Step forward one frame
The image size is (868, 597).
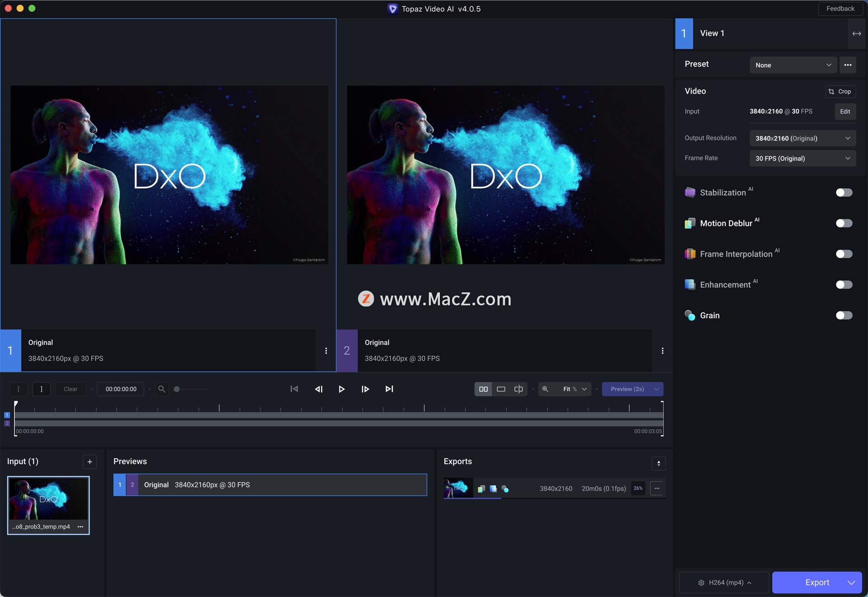coord(365,389)
